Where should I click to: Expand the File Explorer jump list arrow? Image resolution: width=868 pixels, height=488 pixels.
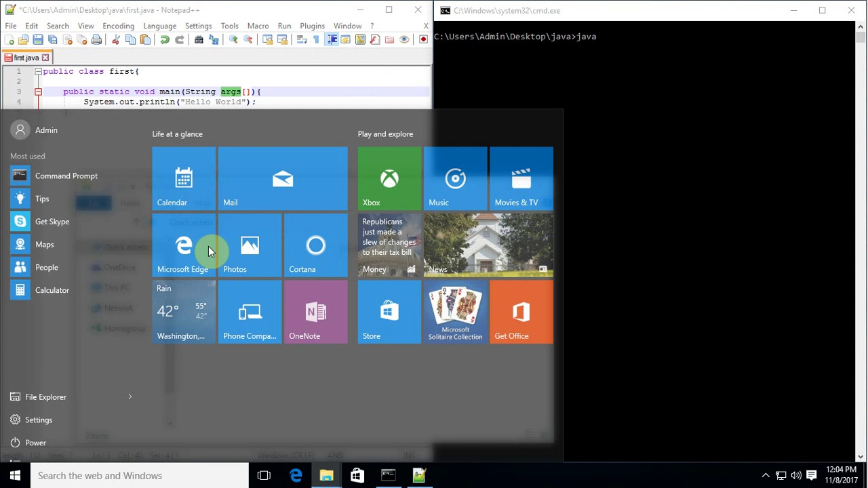click(x=130, y=397)
